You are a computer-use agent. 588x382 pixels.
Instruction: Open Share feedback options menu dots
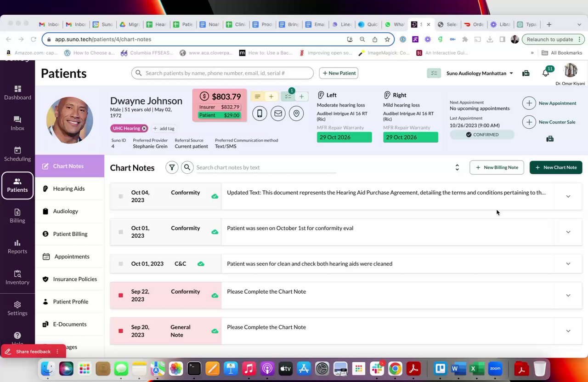pos(57,352)
